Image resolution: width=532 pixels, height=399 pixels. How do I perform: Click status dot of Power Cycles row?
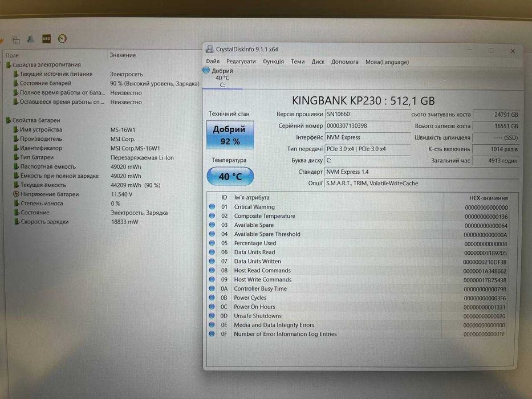pyautogui.click(x=212, y=298)
